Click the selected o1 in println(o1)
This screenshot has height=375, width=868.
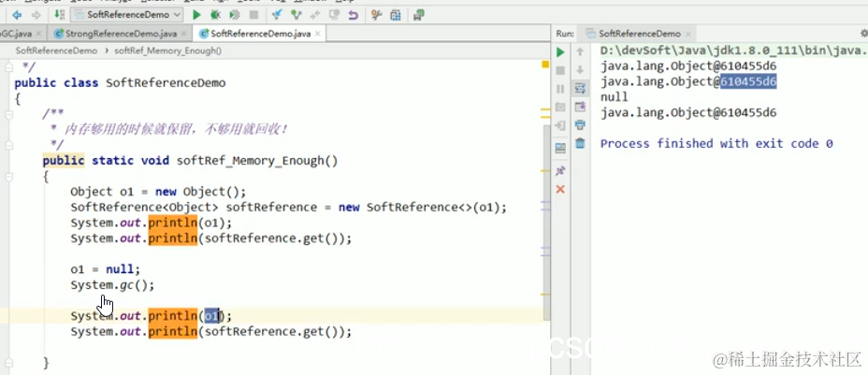(x=212, y=316)
